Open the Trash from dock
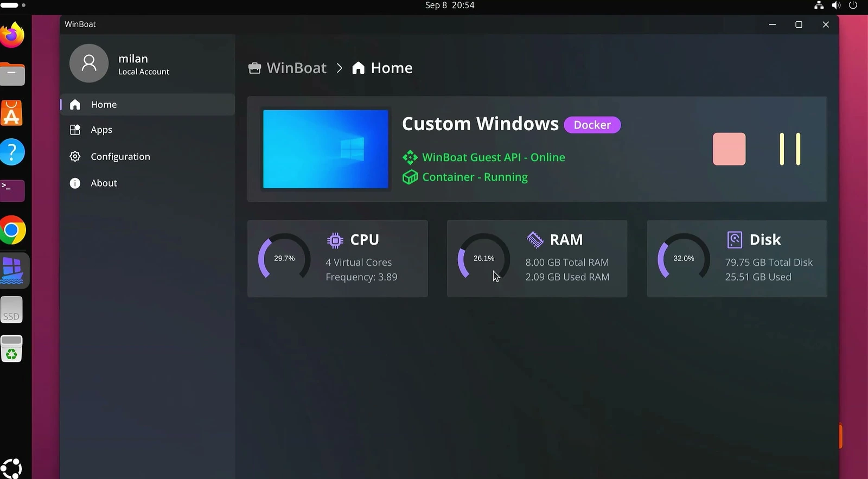 (x=11, y=349)
